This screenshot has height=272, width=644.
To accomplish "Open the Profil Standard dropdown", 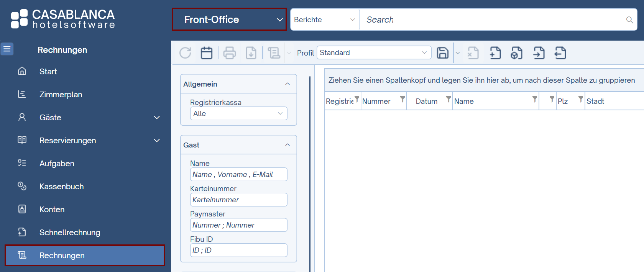I will 374,52.
